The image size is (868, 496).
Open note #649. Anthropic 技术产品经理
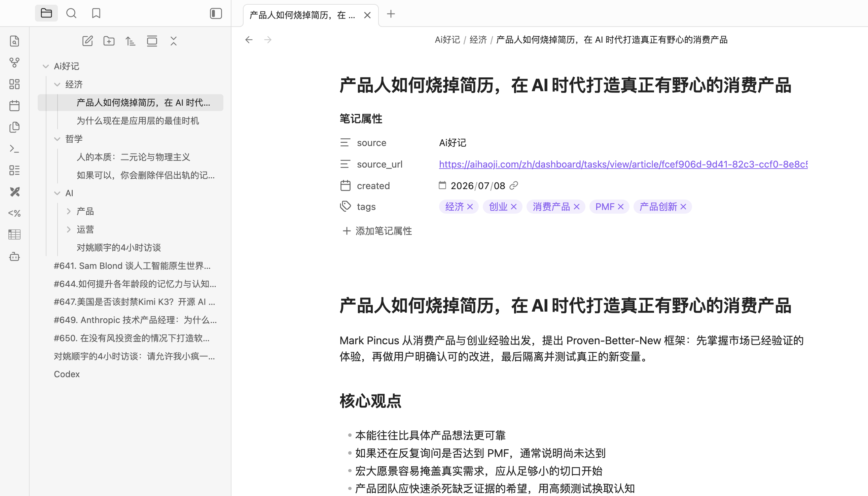(x=135, y=320)
